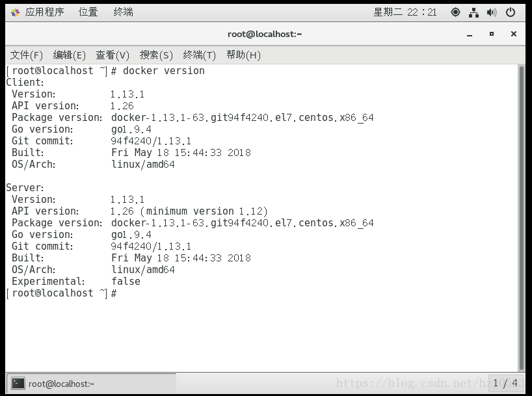Open the power menu icon

[511, 12]
